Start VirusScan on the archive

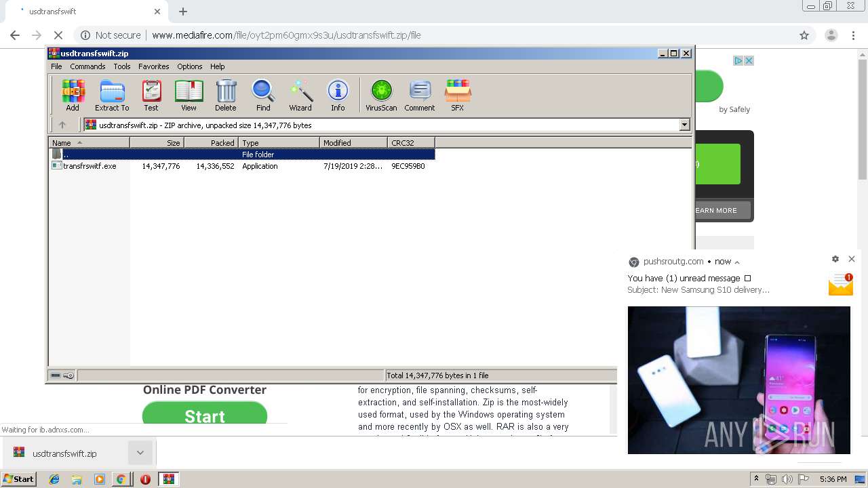[381, 96]
